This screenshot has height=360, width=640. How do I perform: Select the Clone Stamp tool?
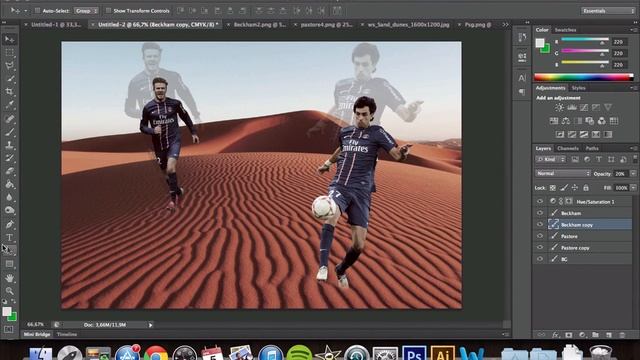point(9,144)
